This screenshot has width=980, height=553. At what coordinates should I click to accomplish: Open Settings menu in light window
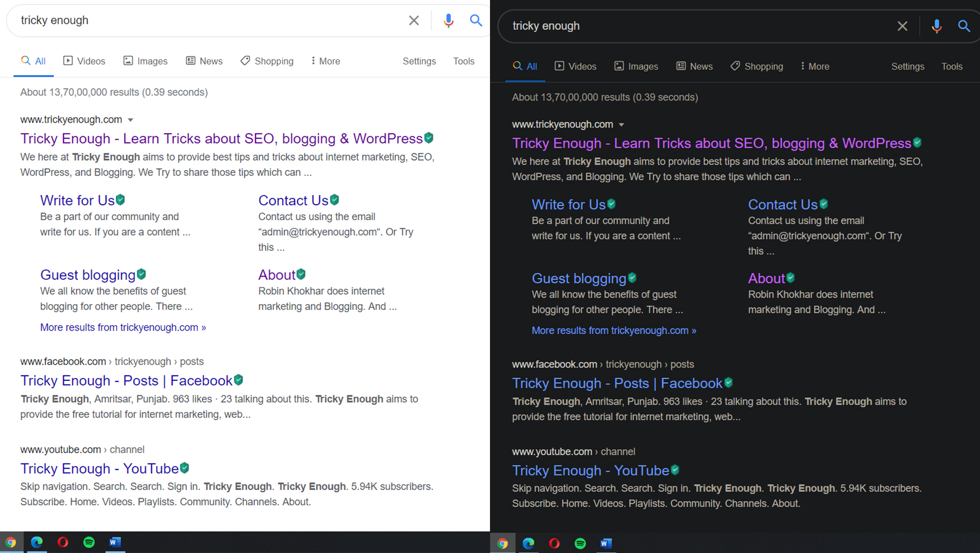[419, 61]
